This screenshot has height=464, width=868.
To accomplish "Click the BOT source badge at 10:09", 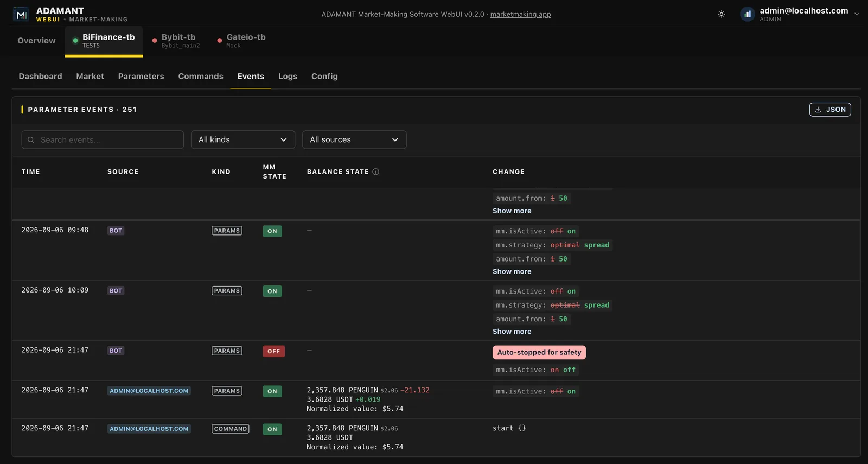I will point(116,291).
